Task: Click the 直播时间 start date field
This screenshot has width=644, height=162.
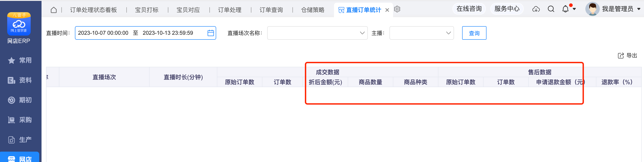Action: click(103, 33)
